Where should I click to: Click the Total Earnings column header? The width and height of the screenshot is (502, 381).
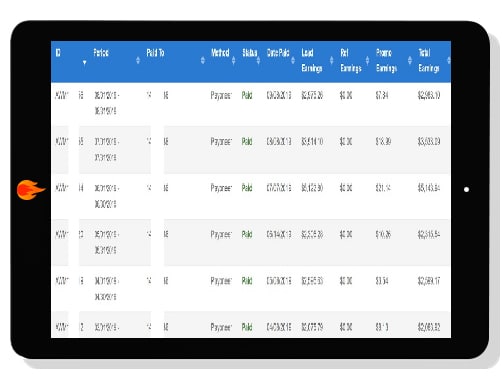[x=429, y=61]
